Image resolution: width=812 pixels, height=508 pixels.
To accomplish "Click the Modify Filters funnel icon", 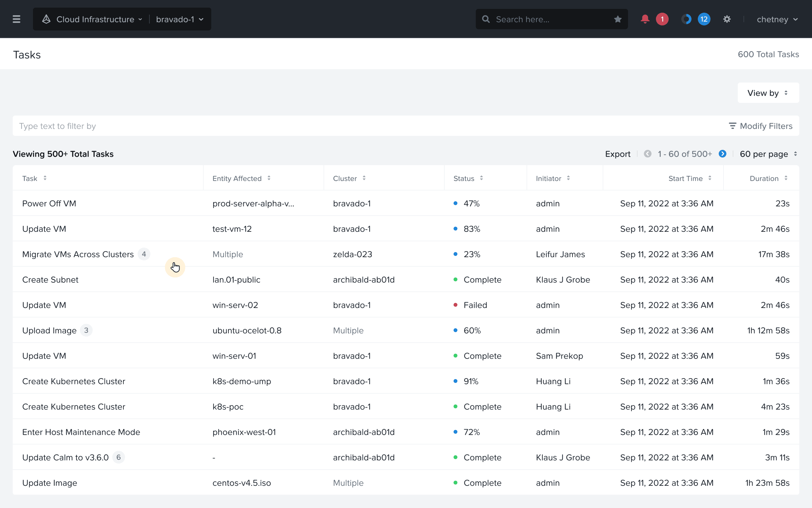I will coord(732,126).
